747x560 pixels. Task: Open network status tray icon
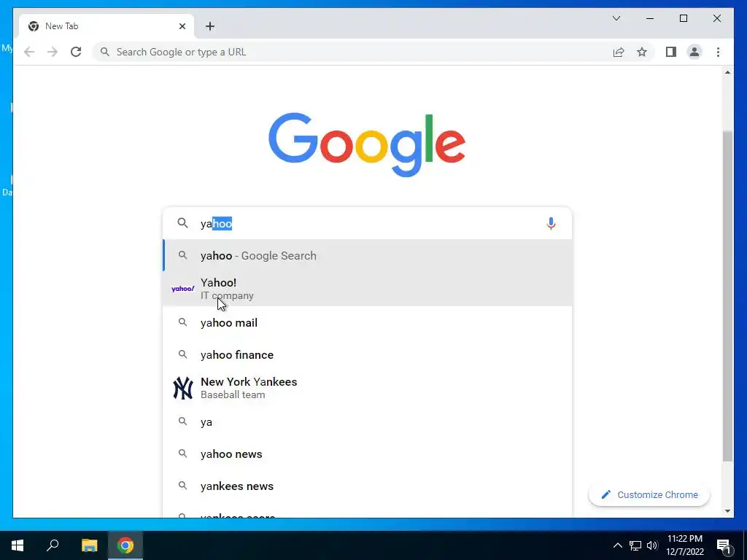click(635, 545)
